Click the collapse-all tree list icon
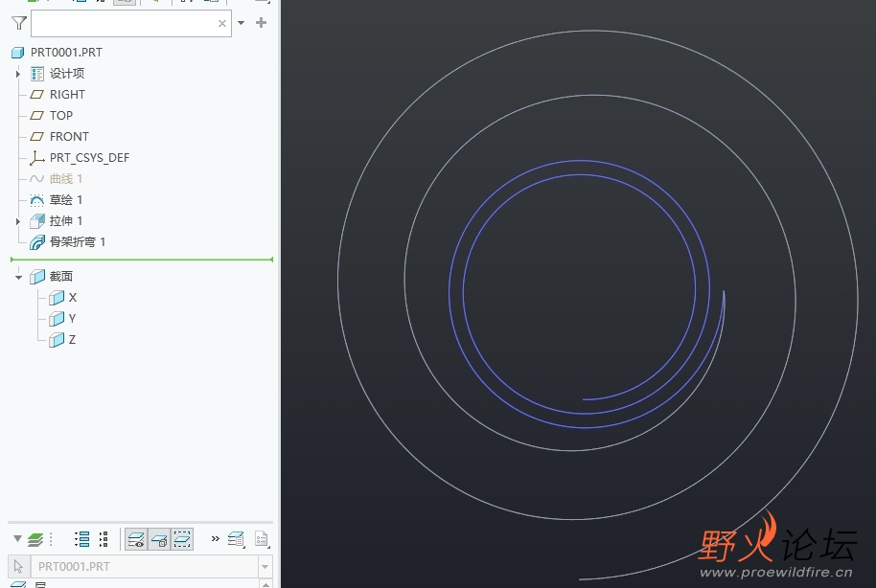Screen dimensions: 876x588 pyautogui.click(x=104, y=539)
